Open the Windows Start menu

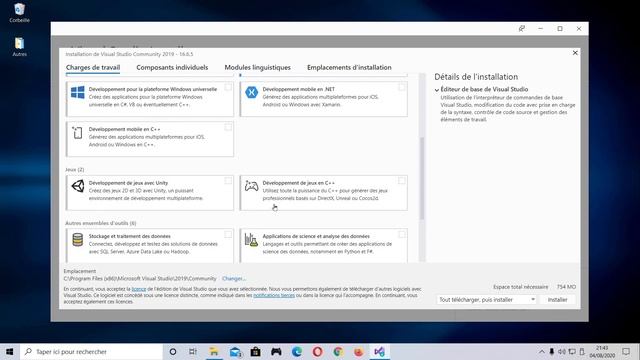point(10,351)
